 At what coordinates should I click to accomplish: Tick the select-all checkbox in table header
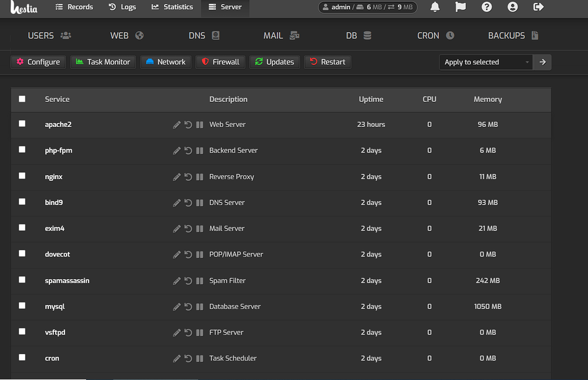[22, 99]
